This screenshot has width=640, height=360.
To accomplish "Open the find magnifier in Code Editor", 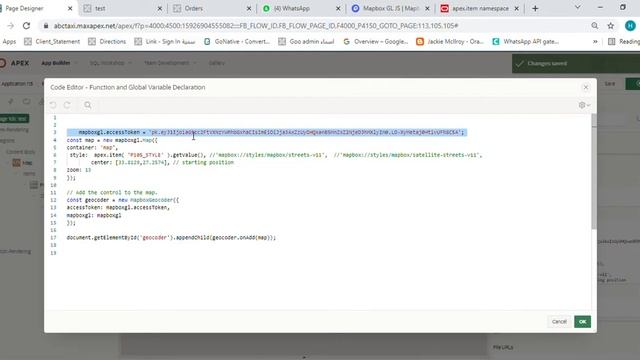I will tap(88, 105).
